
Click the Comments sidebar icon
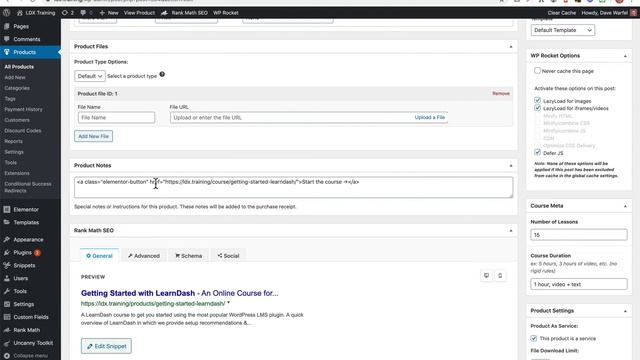7,39
